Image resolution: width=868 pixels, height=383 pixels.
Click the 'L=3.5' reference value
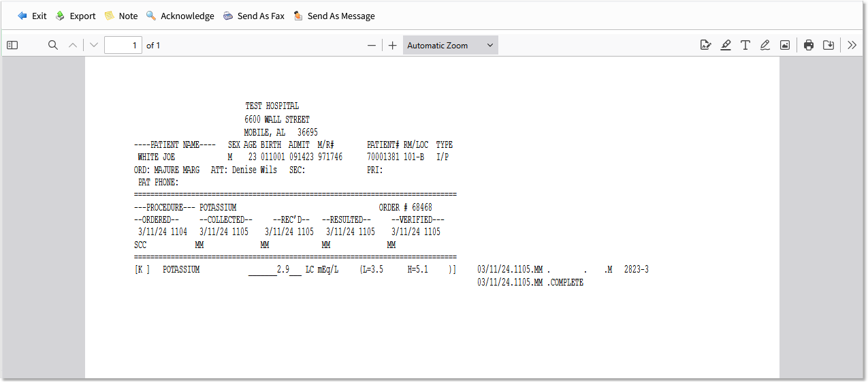coord(374,269)
